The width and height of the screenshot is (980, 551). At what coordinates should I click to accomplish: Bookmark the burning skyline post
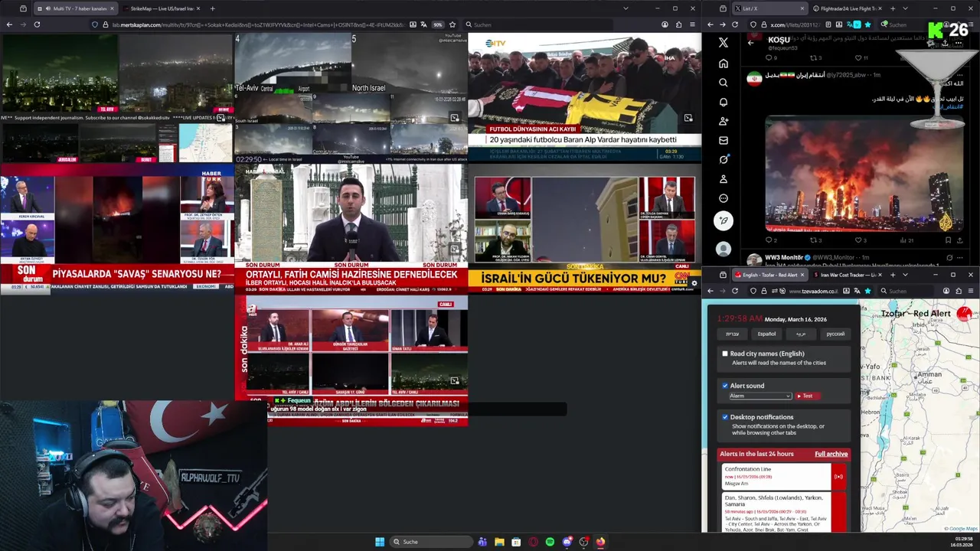coord(947,240)
